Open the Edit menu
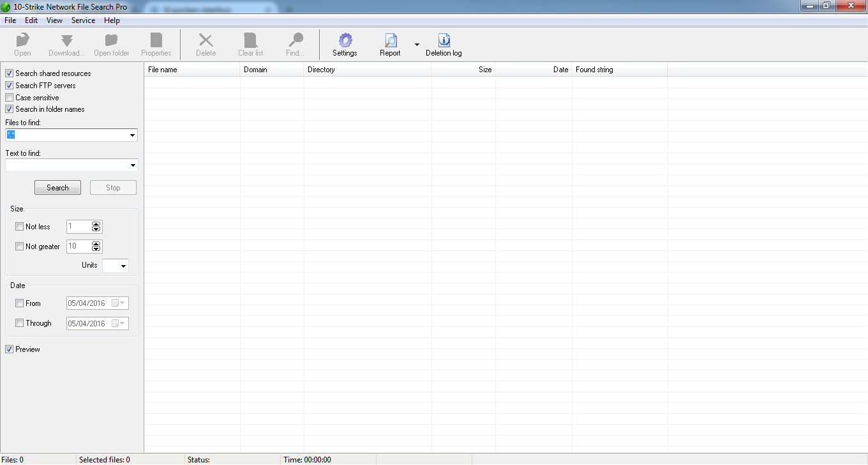This screenshot has height=465, width=868. (x=31, y=20)
